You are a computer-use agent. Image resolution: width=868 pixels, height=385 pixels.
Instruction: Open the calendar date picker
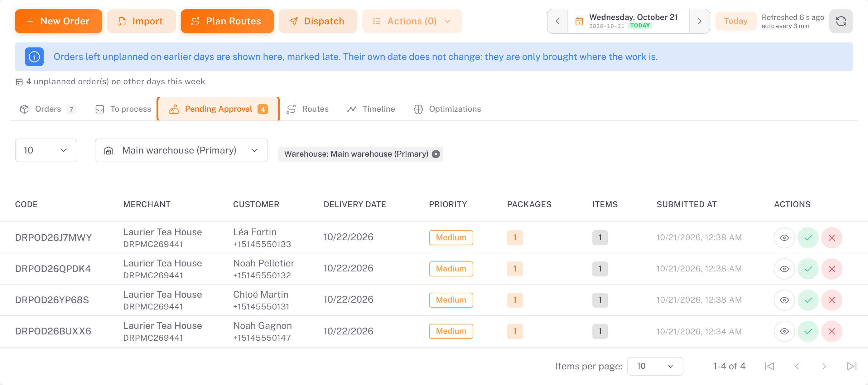[x=629, y=21]
